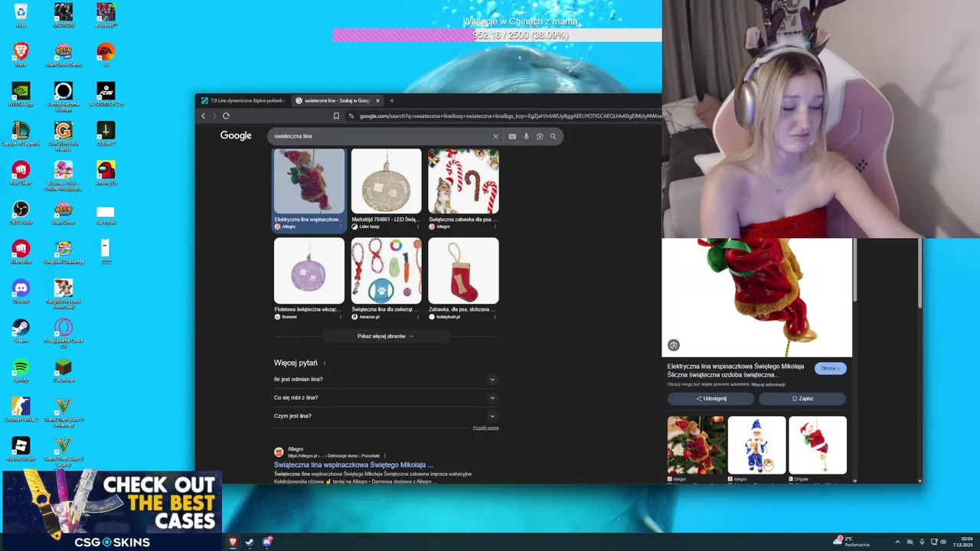The width and height of the screenshot is (980, 551).
Task: Open the on-screen keyboard input tool
Action: pyautogui.click(x=512, y=136)
